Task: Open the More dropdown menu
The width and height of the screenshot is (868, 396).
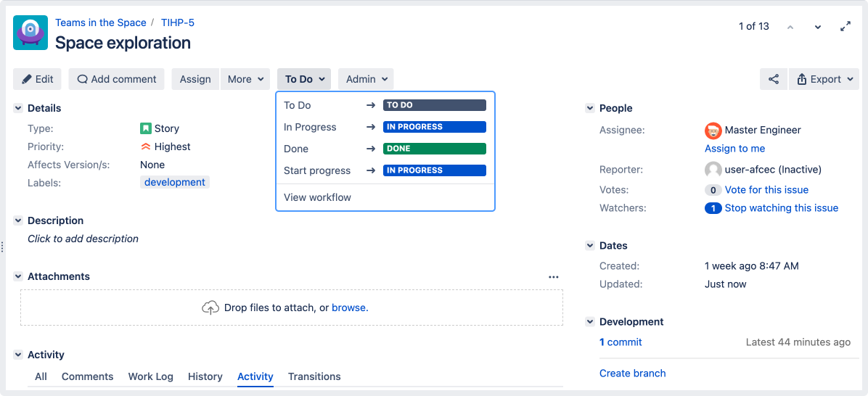Action: click(245, 79)
